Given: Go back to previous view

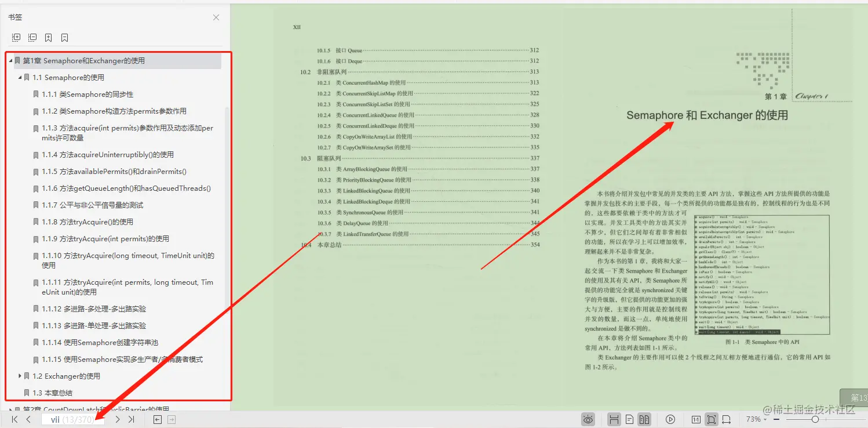Looking at the screenshot, I should click(x=157, y=419).
